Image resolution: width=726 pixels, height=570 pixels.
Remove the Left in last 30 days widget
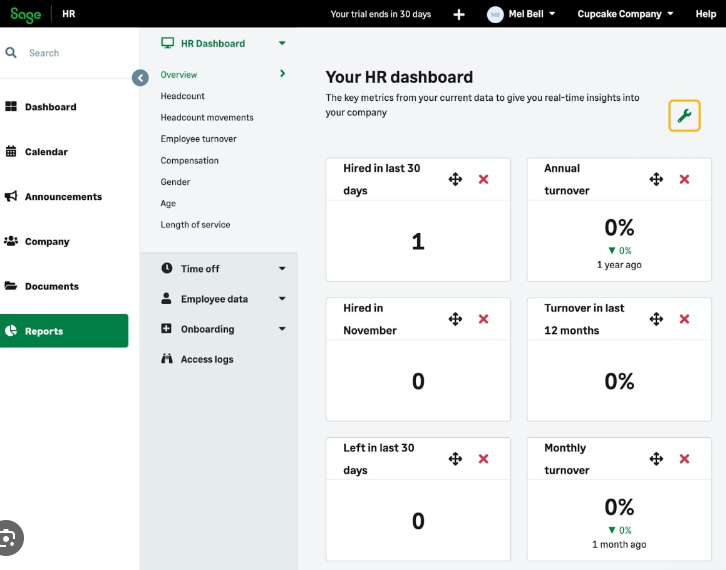(483, 459)
